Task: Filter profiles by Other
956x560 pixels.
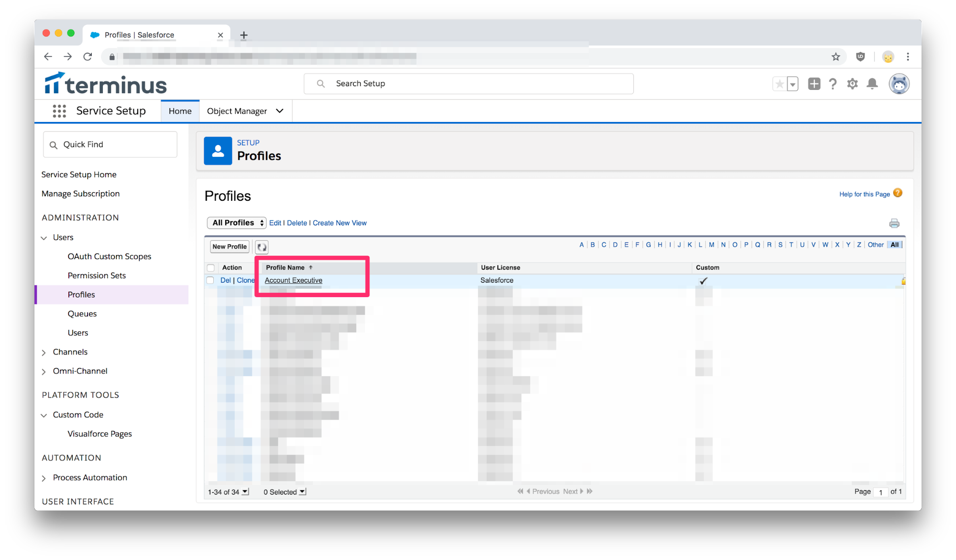Action: 876,245
